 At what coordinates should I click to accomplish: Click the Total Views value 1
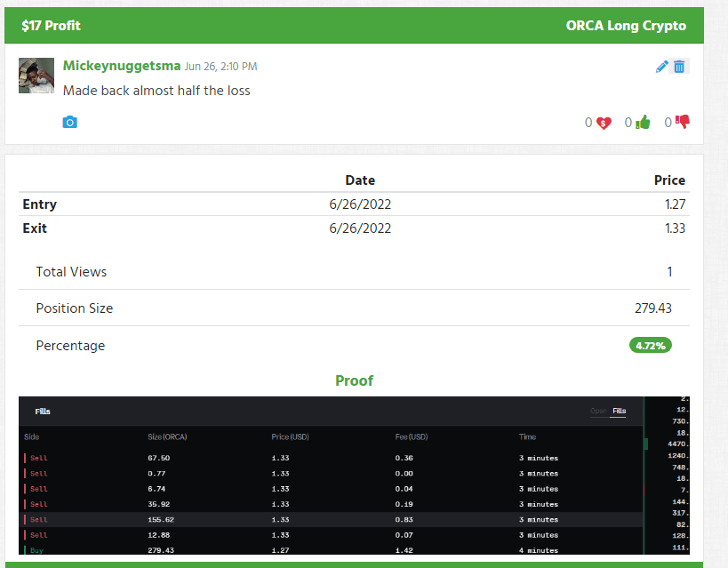coord(669,272)
